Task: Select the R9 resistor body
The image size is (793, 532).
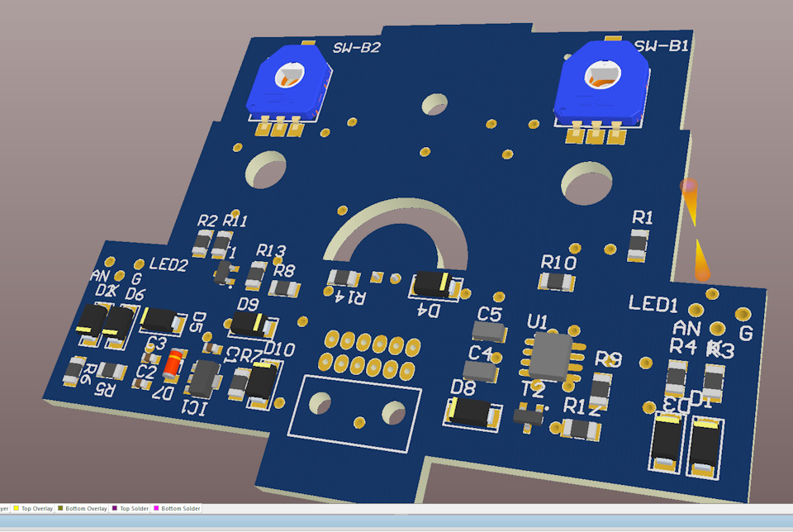Action: (x=601, y=391)
